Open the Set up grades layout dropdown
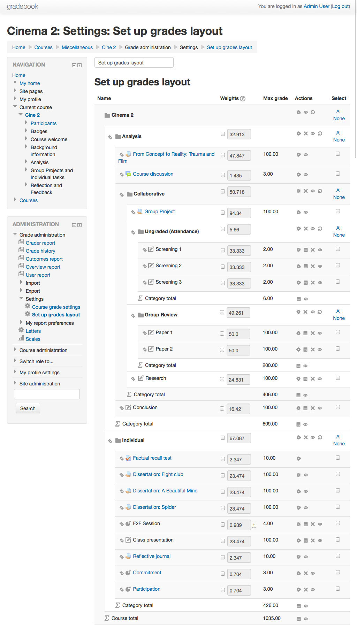 134,63
